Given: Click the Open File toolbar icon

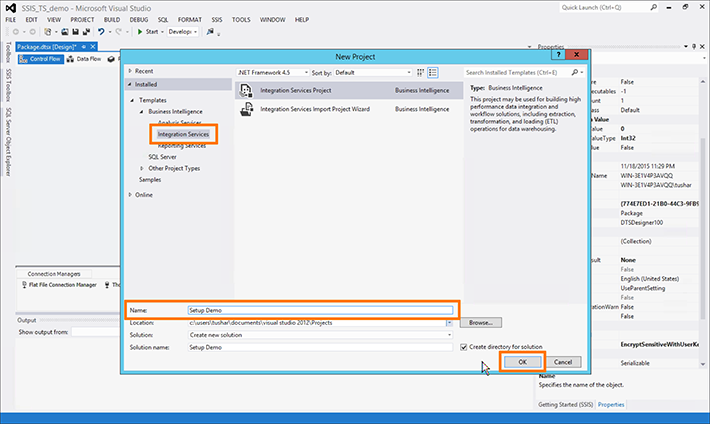Looking at the screenshot, I should [x=65, y=32].
